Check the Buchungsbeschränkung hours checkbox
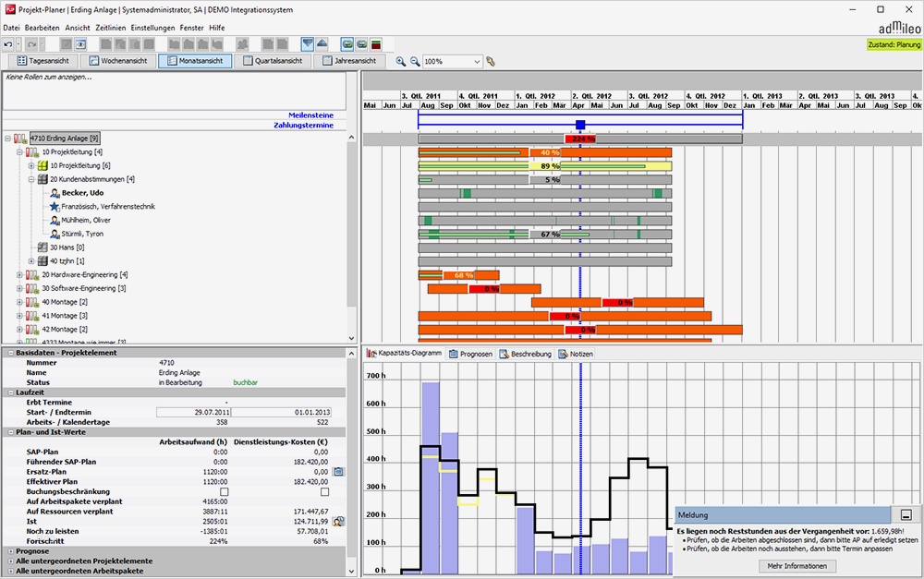This screenshot has height=579, width=924. 224,490
